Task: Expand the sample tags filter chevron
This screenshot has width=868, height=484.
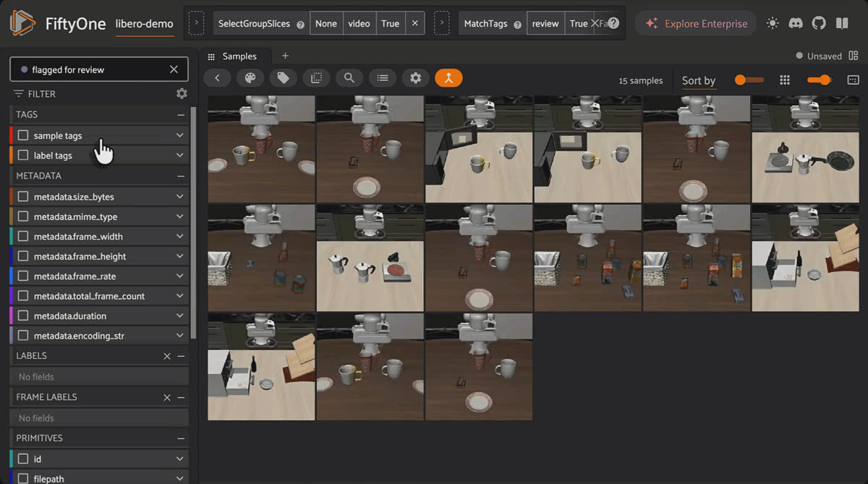Action: pos(180,135)
